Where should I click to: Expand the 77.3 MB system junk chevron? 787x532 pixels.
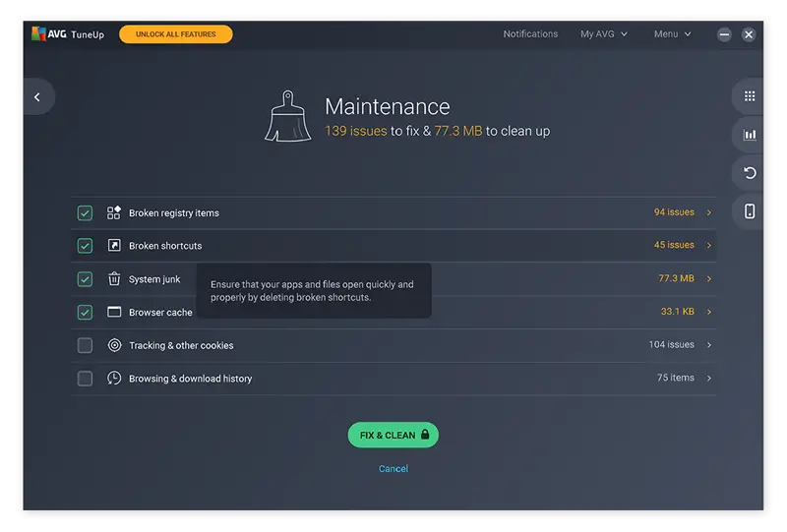[x=708, y=278]
